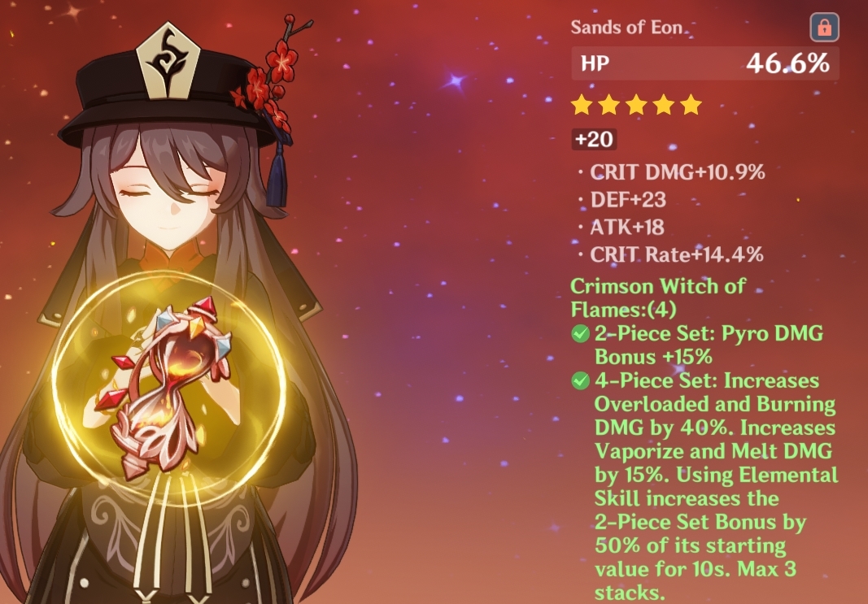Open Crimson Witch of Flames set name
This screenshot has width=868, height=604.
pyautogui.click(x=658, y=298)
